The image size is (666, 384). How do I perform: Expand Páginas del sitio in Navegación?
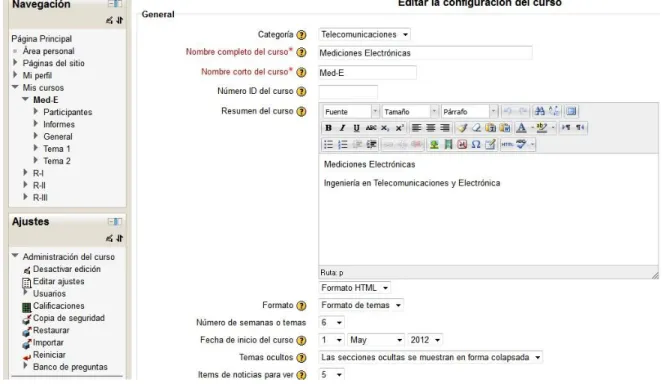(x=15, y=63)
